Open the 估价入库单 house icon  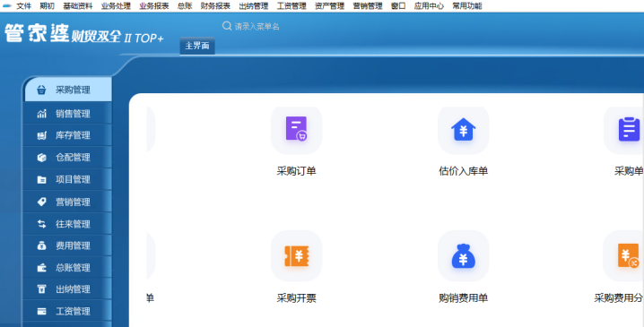[464, 129]
